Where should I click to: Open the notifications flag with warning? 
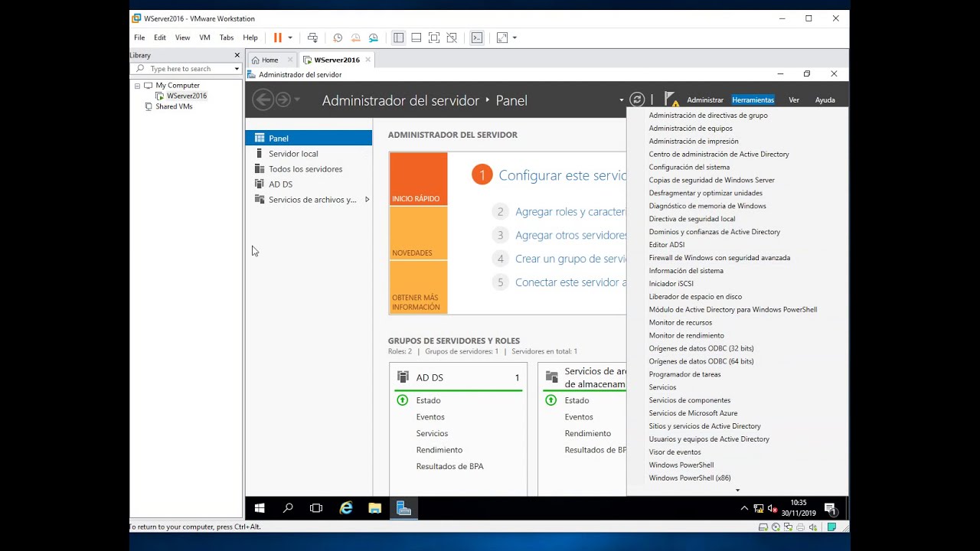[x=671, y=99]
